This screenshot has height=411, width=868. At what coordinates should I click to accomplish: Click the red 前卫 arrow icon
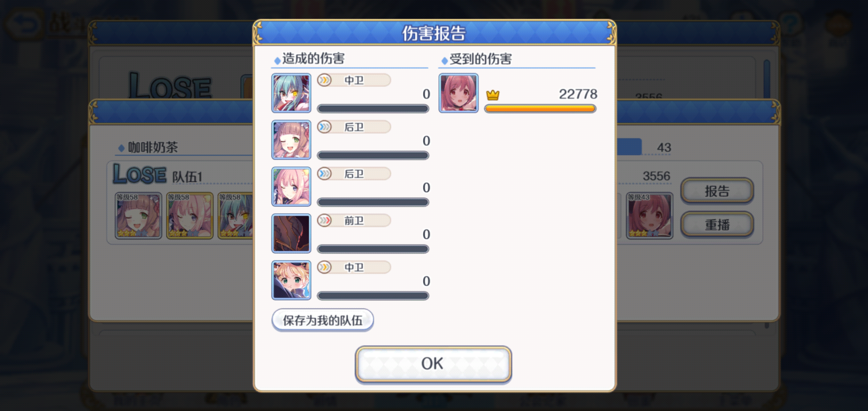tap(324, 221)
